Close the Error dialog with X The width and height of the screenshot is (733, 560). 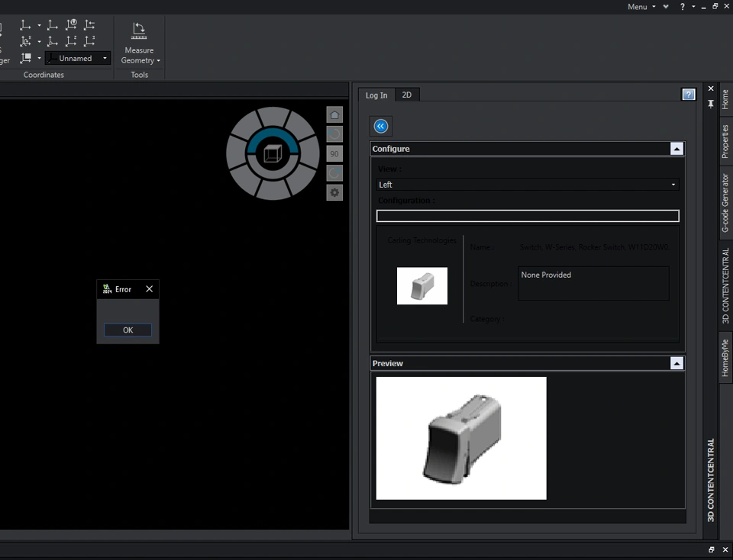pyautogui.click(x=149, y=289)
